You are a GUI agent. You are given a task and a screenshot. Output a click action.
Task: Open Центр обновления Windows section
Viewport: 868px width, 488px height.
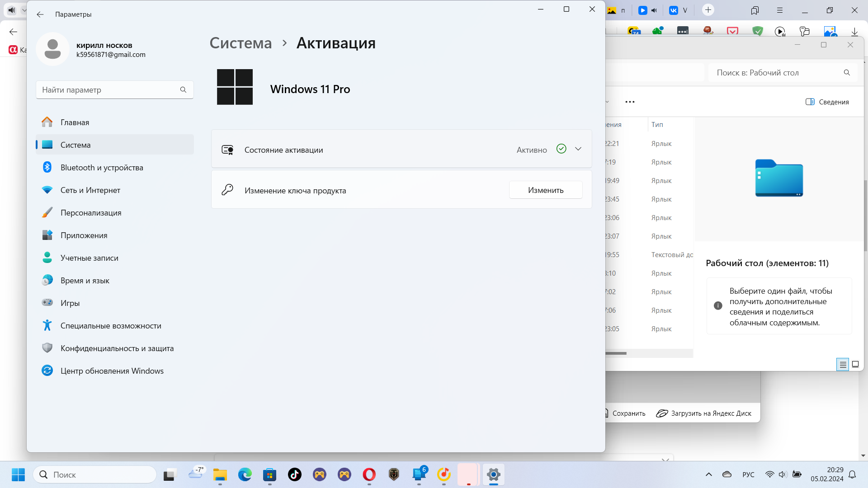click(x=112, y=371)
